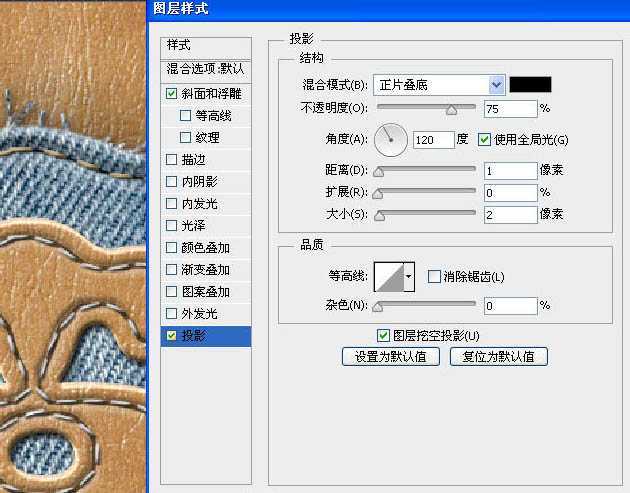Screen dimensions: 630x493
Task: Check the 图案叠加 checkbox
Action: point(171,291)
